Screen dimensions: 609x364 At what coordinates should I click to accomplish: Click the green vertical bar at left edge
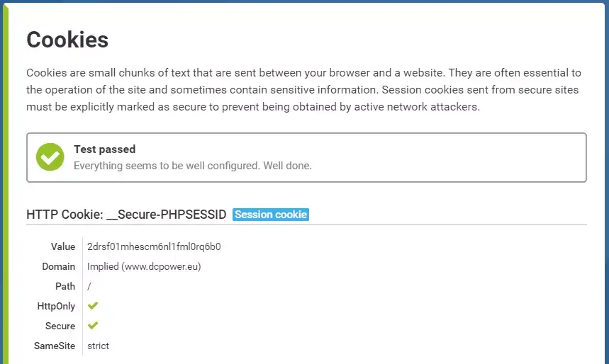pyautogui.click(x=6, y=184)
